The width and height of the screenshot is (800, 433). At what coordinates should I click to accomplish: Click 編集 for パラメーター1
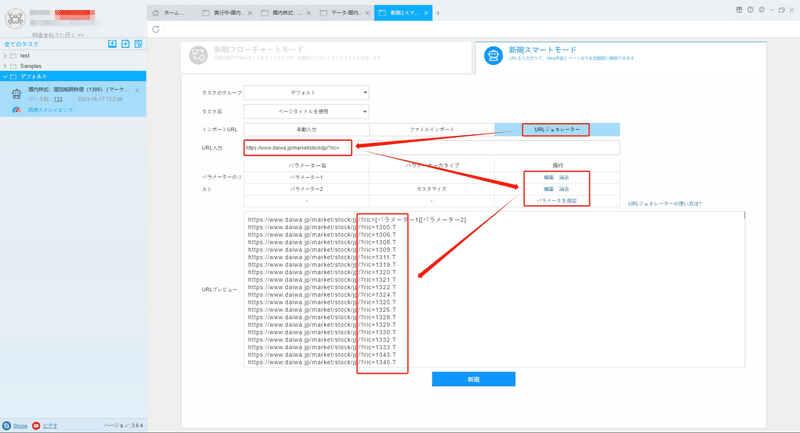coord(548,177)
